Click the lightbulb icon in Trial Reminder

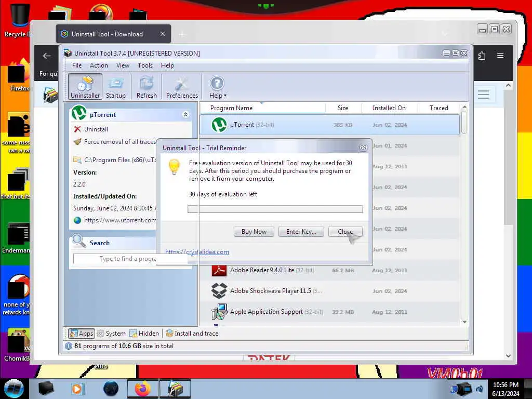pyautogui.click(x=174, y=167)
